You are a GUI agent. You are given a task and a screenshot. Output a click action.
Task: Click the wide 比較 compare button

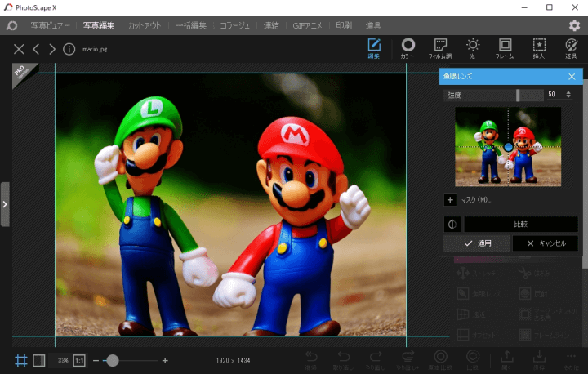521,225
